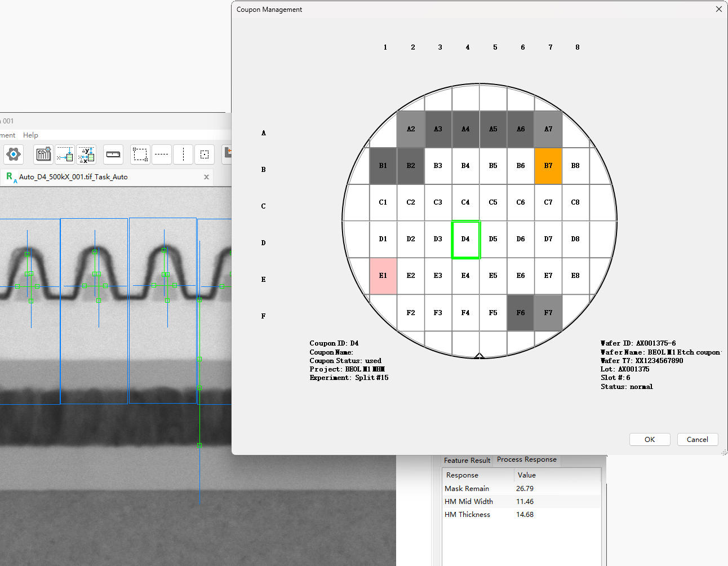Image resolution: width=728 pixels, height=566 pixels.
Task: Select the center point box tool
Action: [205, 154]
